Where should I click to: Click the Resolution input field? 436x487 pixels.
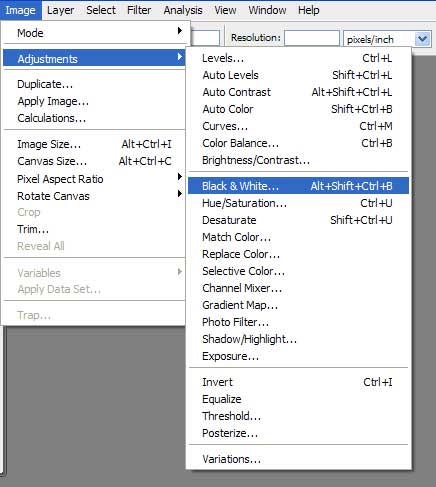312,38
